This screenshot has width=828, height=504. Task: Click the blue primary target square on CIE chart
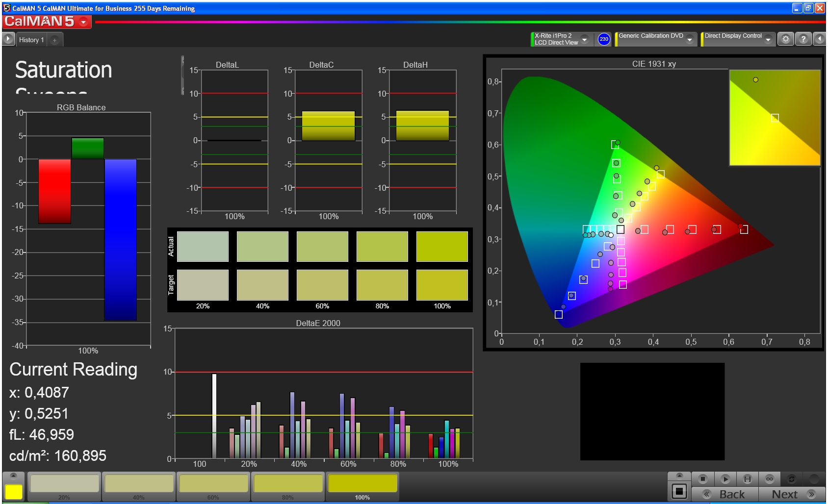point(558,314)
